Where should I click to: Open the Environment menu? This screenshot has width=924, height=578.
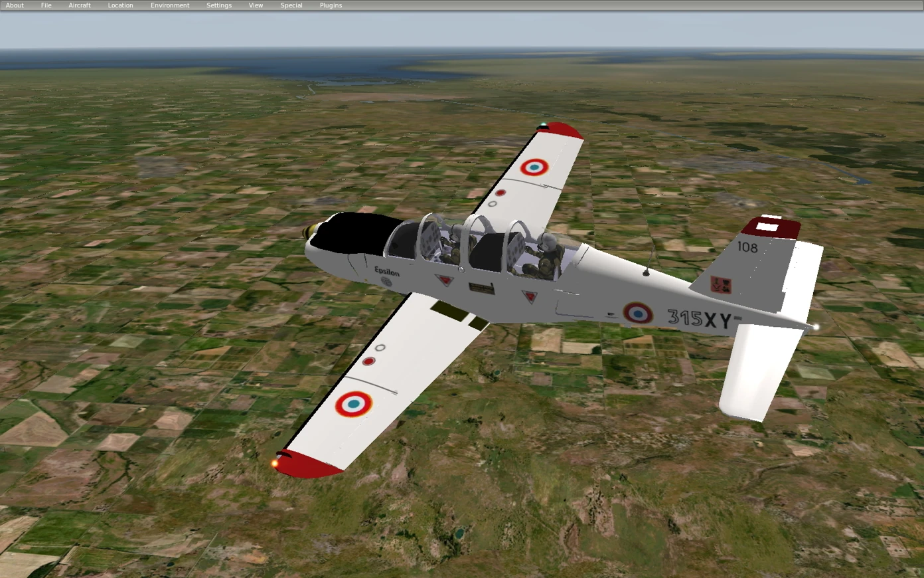170,5
